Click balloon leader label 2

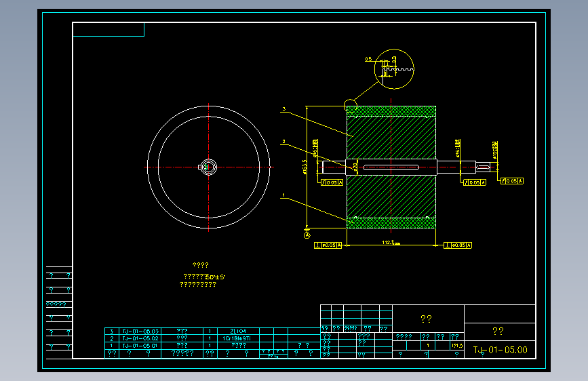[284, 142]
